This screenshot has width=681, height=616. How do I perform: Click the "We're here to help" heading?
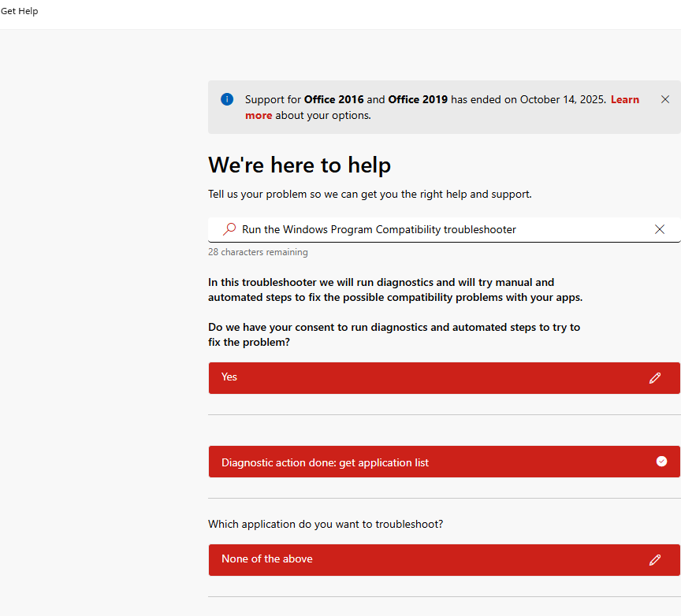tap(300, 165)
